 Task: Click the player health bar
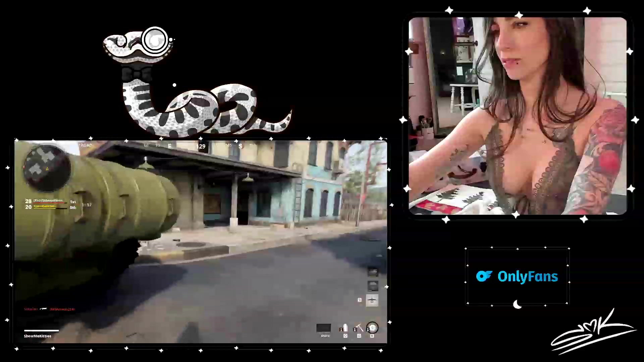coord(41,330)
